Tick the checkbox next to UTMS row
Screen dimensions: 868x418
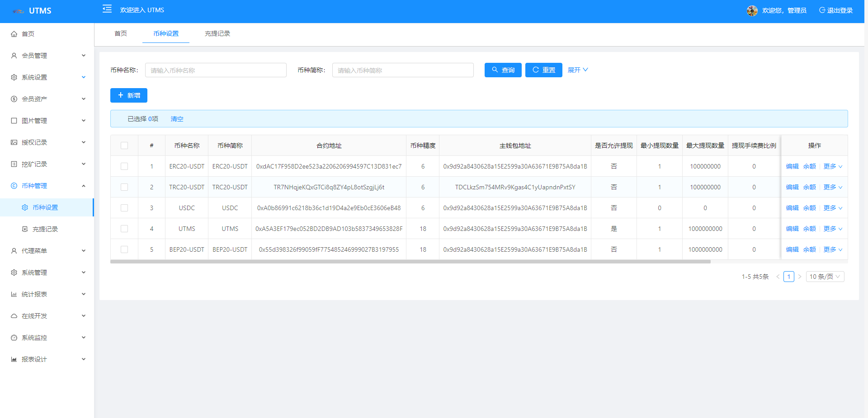124,229
